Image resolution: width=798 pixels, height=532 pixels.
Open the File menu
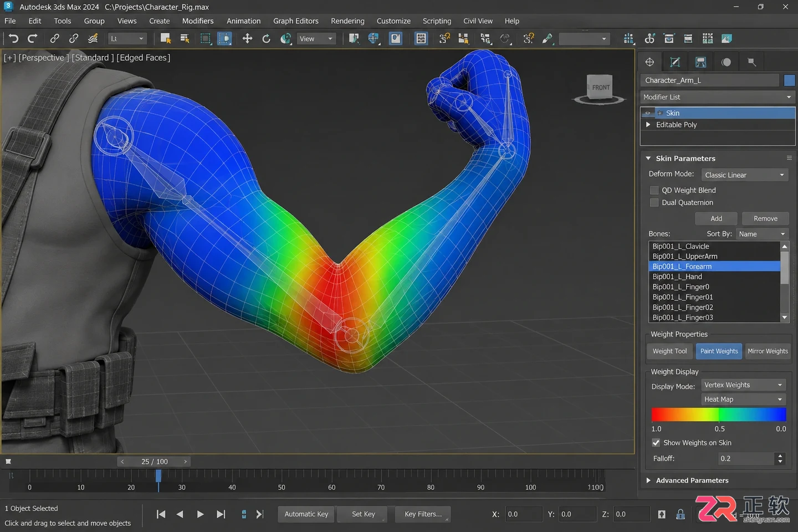[x=10, y=21]
